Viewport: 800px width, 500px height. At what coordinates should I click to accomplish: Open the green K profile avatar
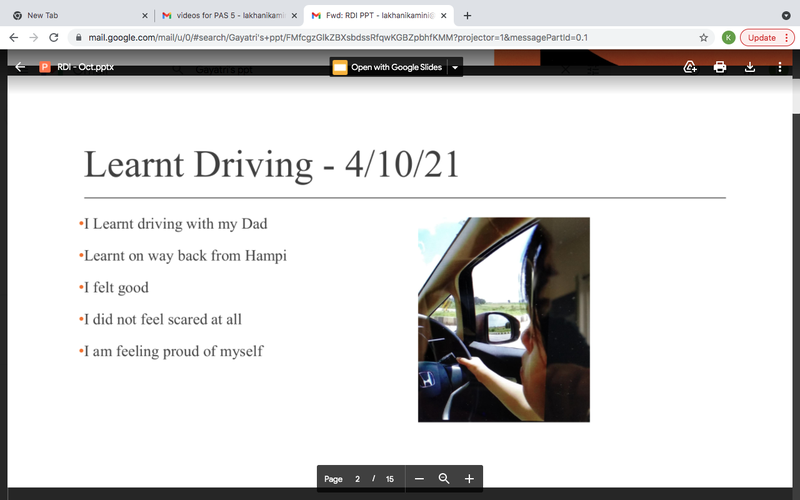[729, 37]
